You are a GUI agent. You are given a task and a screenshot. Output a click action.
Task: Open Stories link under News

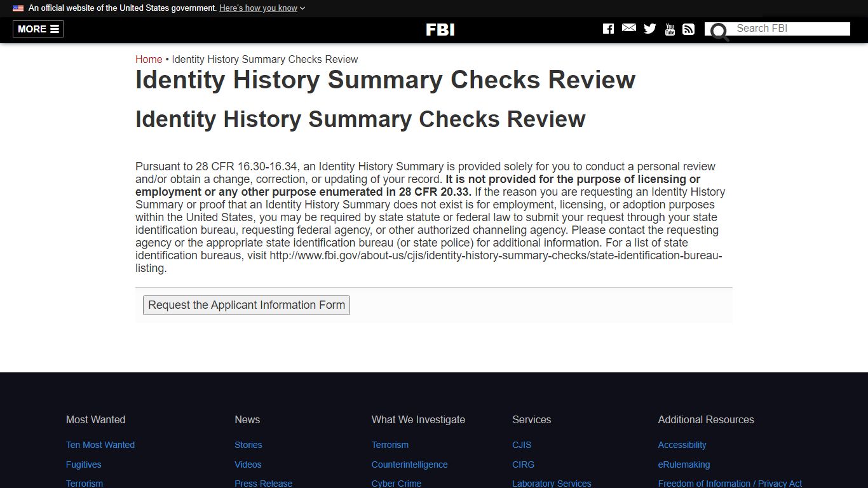[x=248, y=445]
